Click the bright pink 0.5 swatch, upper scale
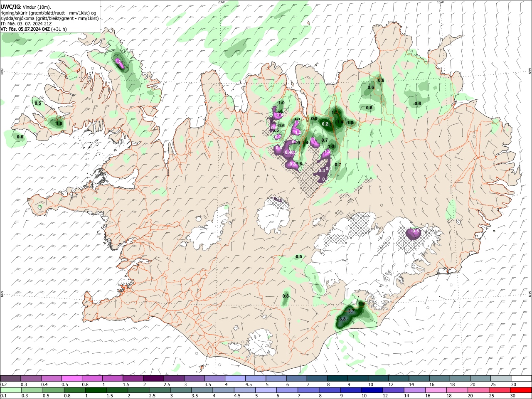The height and width of the screenshot is (399, 532). coord(71,378)
